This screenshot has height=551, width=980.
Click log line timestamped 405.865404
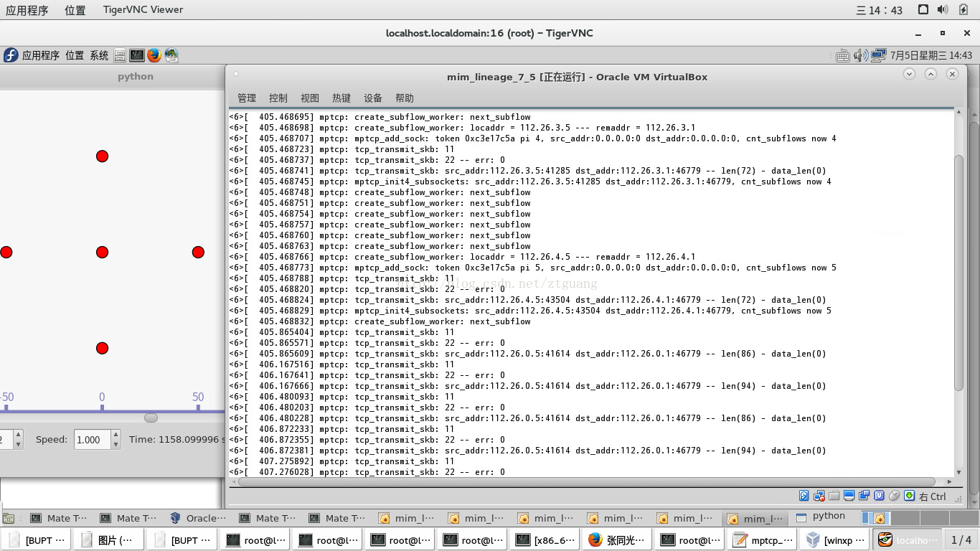pyautogui.click(x=341, y=332)
